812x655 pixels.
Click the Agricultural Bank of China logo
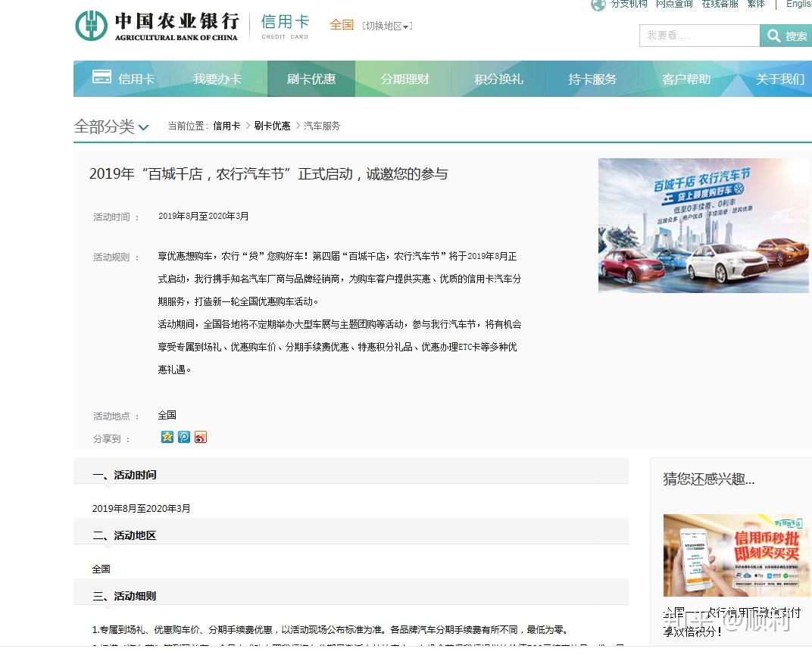click(x=157, y=26)
